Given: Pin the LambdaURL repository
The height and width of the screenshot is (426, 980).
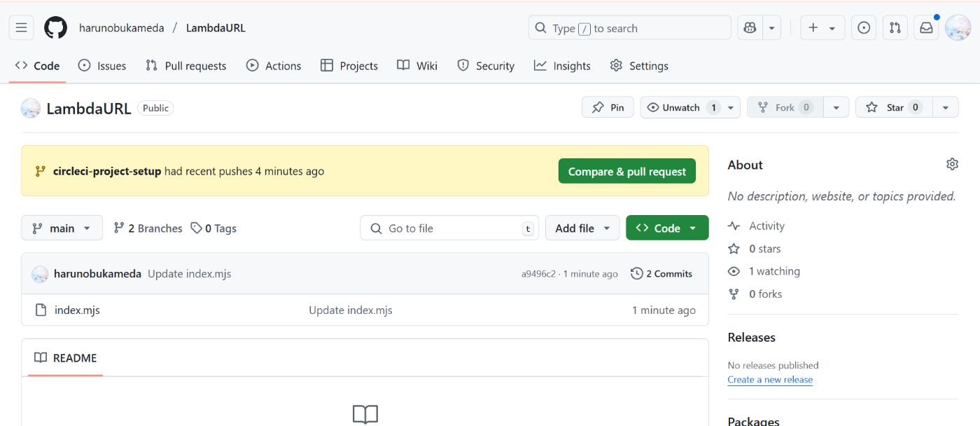Looking at the screenshot, I should tap(608, 107).
